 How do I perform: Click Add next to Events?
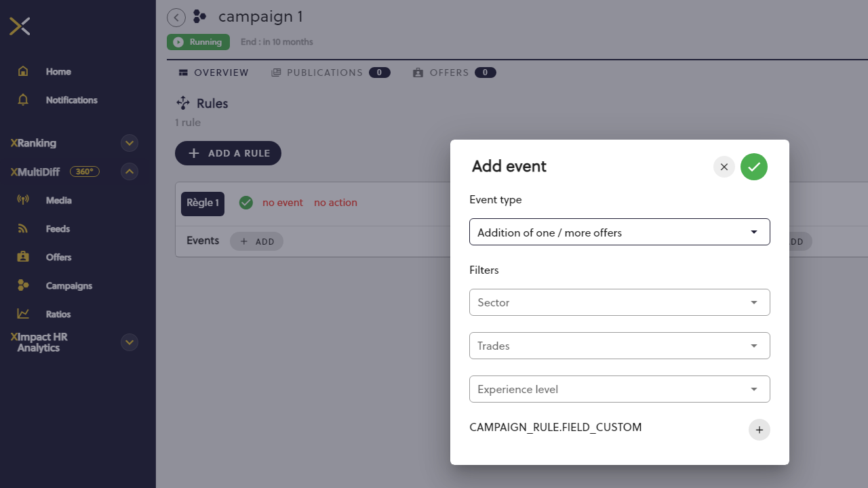click(x=256, y=241)
